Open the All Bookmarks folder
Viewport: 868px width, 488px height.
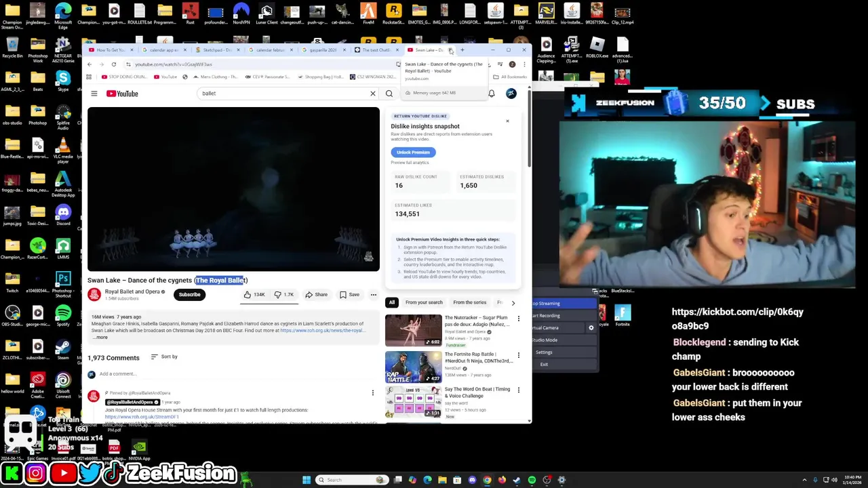click(x=510, y=77)
